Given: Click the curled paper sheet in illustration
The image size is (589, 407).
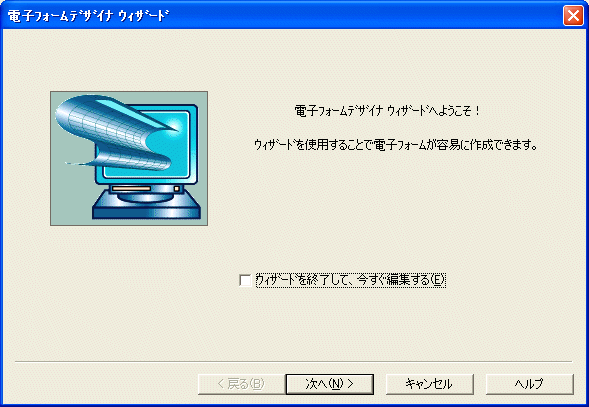Looking at the screenshot, I should click(x=116, y=130).
